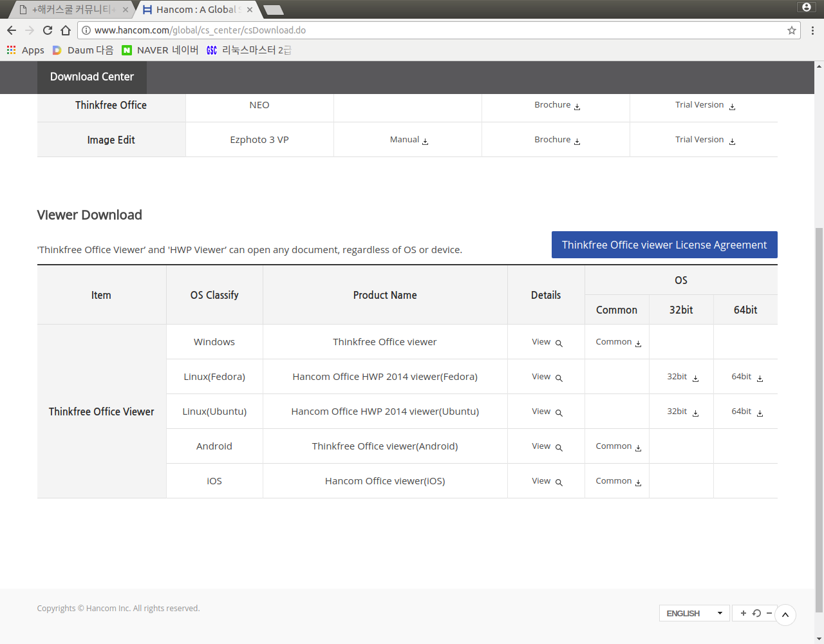Click the browser reload icon
Screen dimensions: 824x644
point(48,30)
